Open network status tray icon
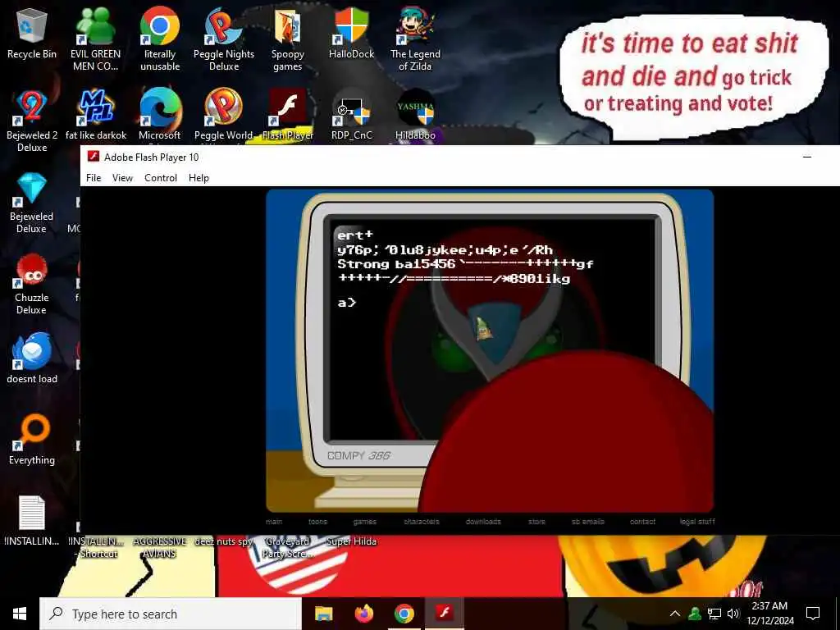 coord(714,614)
